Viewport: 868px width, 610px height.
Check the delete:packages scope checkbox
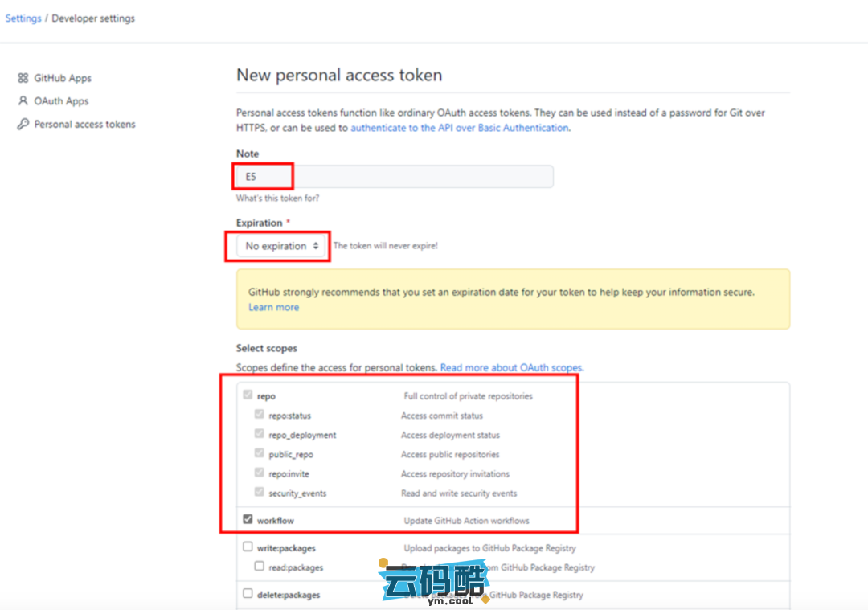pyautogui.click(x=248, y=594)
